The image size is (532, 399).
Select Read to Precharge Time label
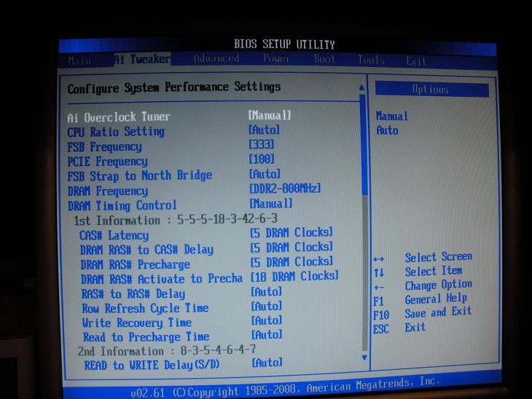(x=146, y=337)
